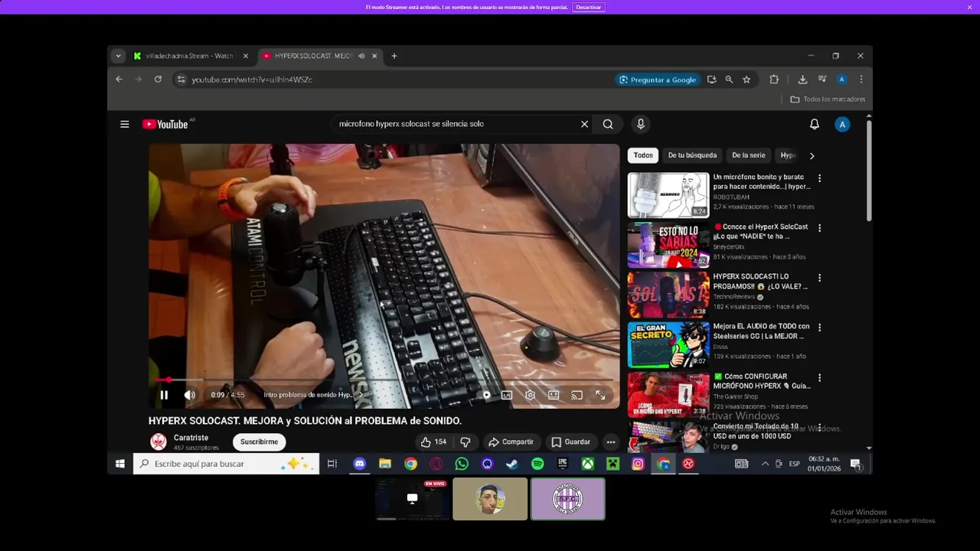
Task: Mute the HYPERX SOLOCAST browser tab audio
Action: 361,56
